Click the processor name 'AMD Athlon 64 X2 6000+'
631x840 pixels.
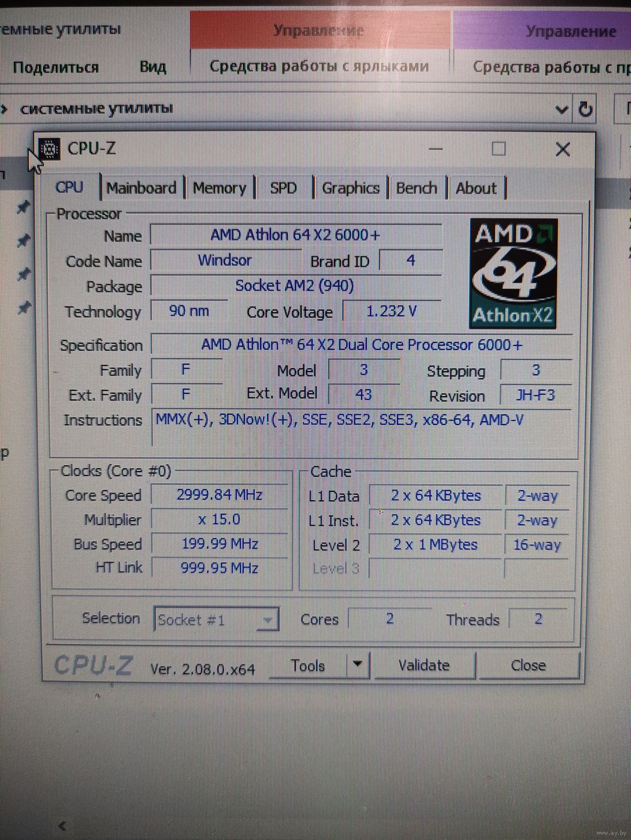[295, 235]
